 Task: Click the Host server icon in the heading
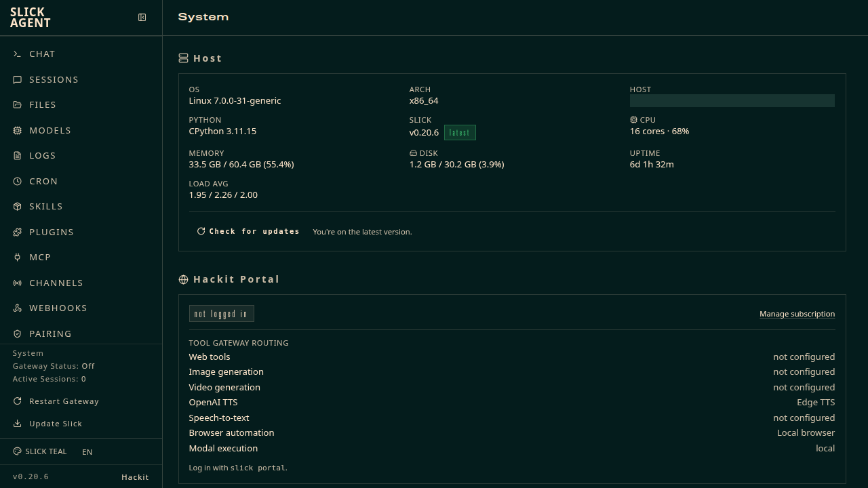pos(183,58)
